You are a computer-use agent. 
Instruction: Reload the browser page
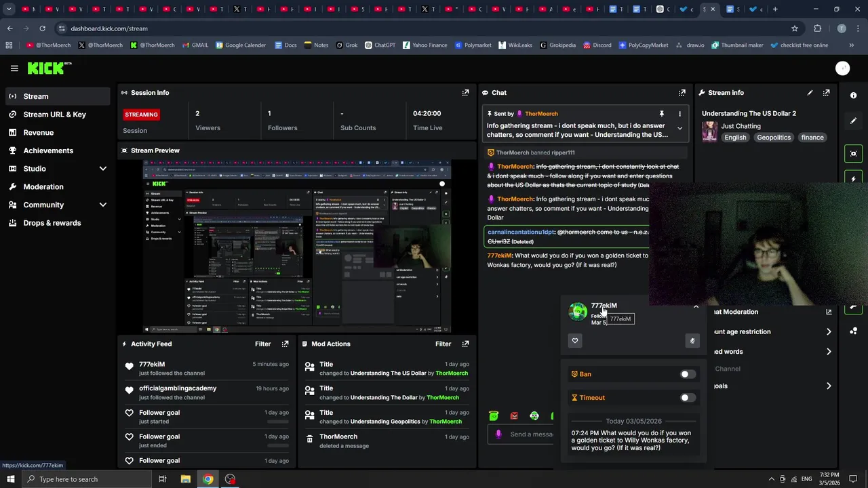click(x=42, y=28)
